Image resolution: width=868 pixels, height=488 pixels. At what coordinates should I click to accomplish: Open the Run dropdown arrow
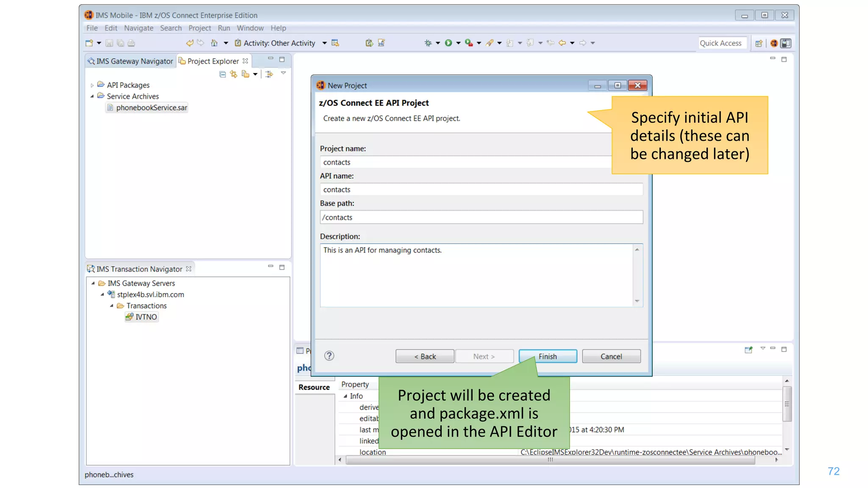pos(458,43)
